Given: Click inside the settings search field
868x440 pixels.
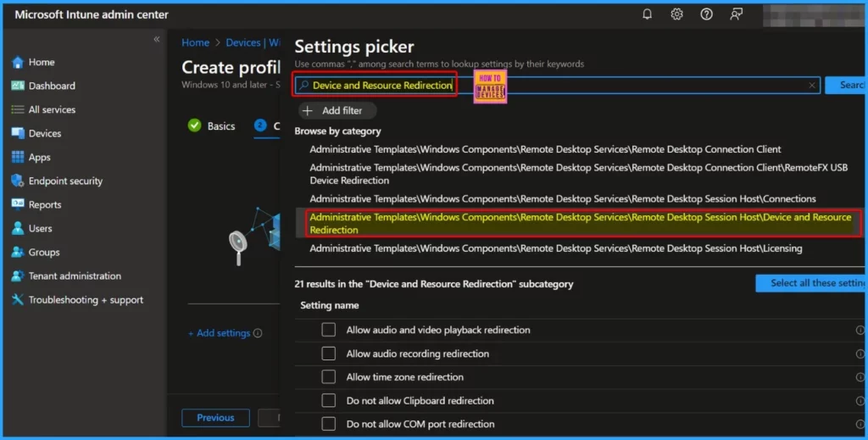Looking at the screenshot, I should coord(557,86).
